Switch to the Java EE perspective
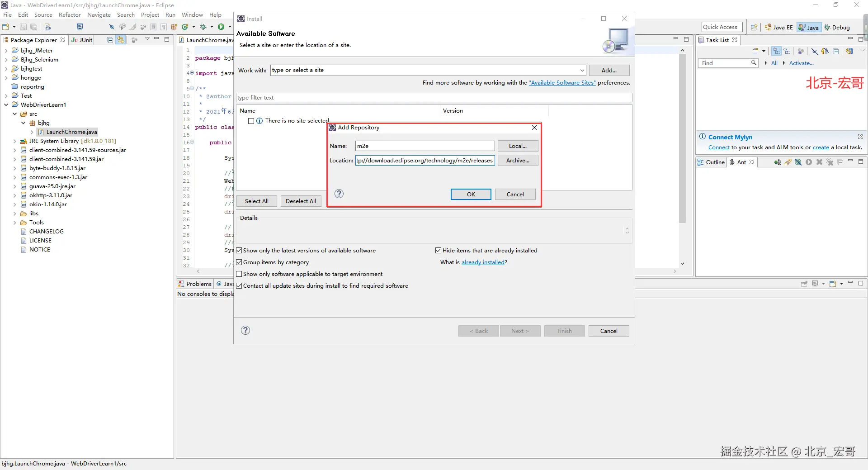Image resolution: width=868 pixels, height=470 pixels. pyautogui.click(x=778, y=27)
